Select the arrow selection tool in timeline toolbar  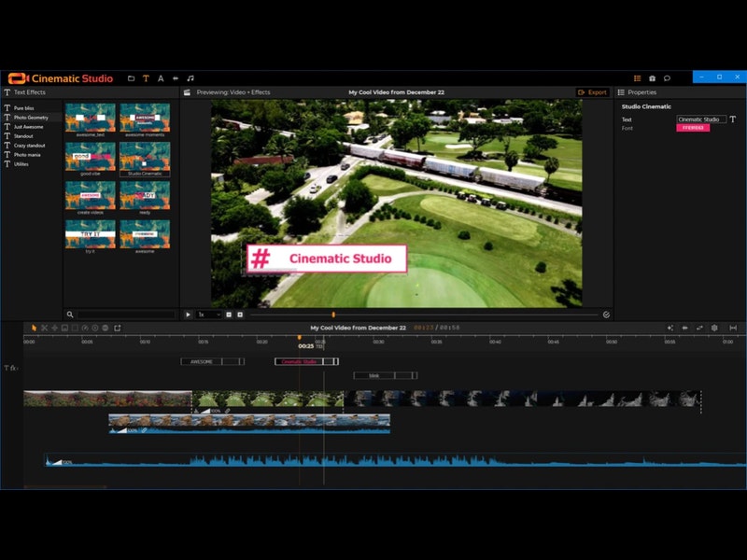(x=34, y=329)
